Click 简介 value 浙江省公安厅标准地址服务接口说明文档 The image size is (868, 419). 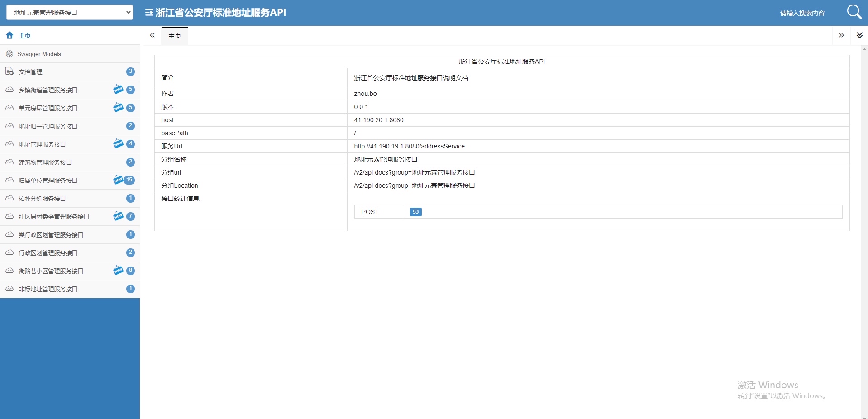pyautogui.click(x=411, y=78)
